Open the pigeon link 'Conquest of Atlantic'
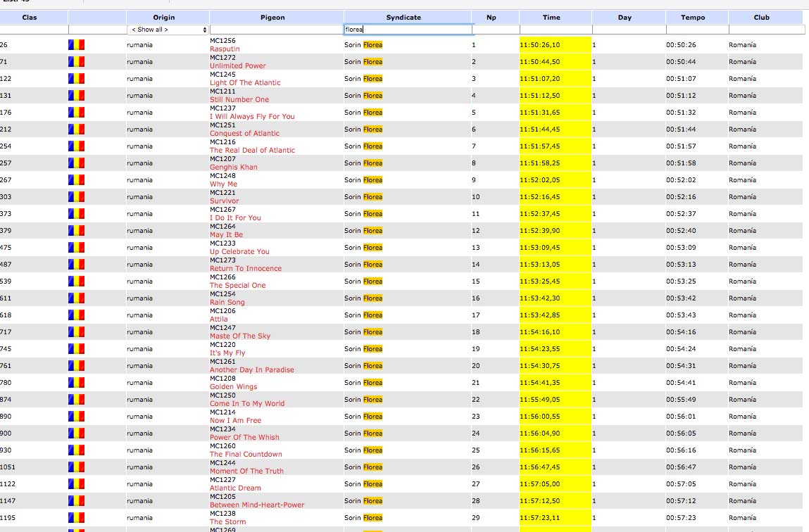 coord(244,134)
